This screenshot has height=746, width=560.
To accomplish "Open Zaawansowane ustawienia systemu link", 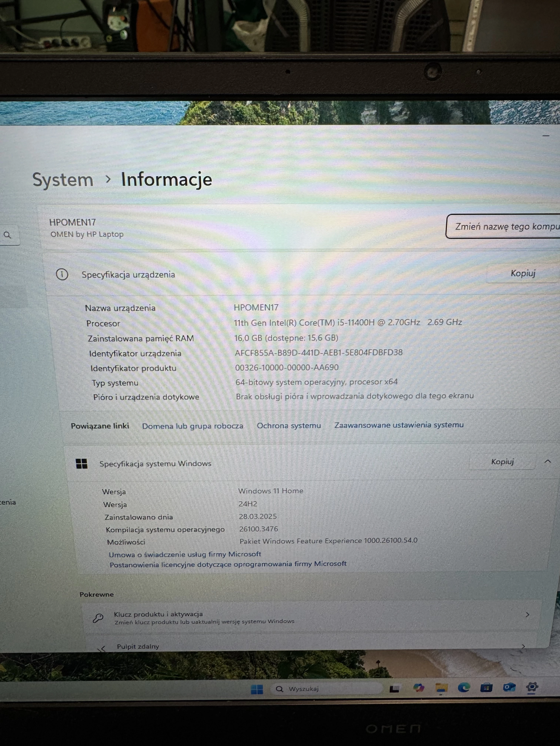I will click(x=399, y=425).
